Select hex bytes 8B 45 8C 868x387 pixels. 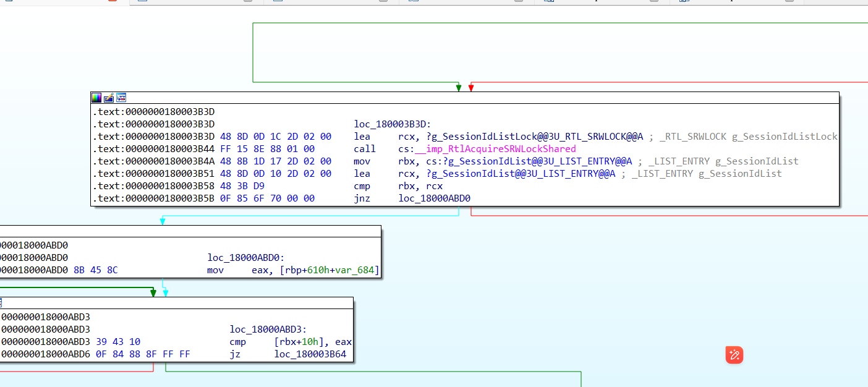point(96,270)
